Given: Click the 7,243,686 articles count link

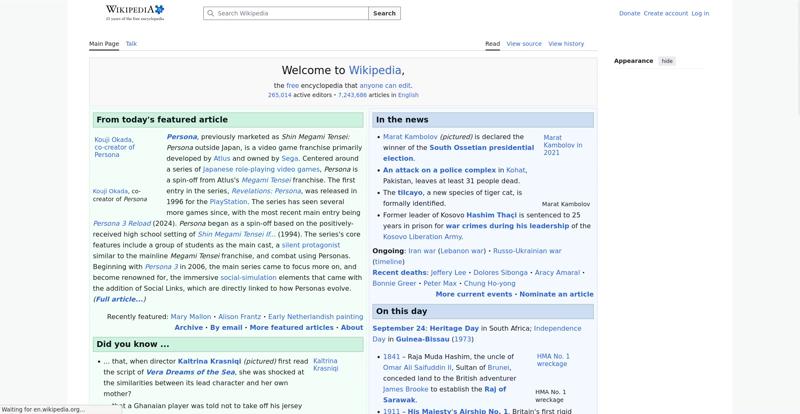Looking at the screenshot, I should pos(352,95).
